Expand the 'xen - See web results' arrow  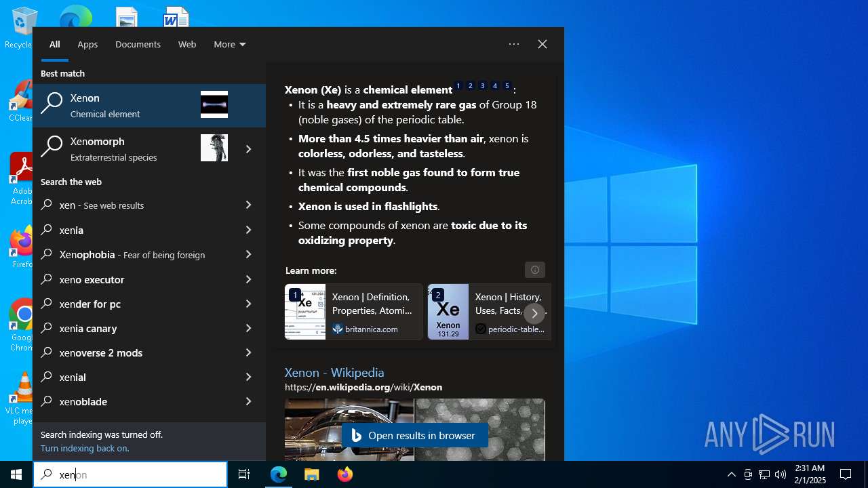248,205
